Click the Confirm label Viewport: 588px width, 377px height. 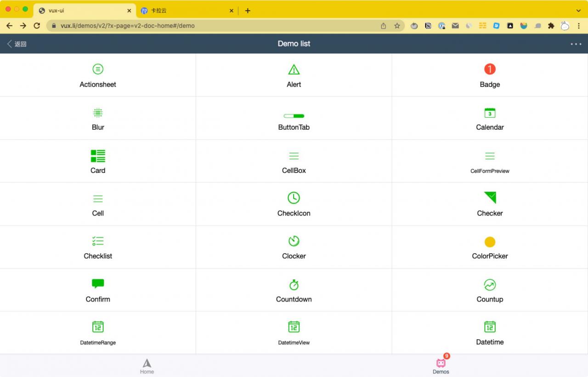click(x=98, y=299)
